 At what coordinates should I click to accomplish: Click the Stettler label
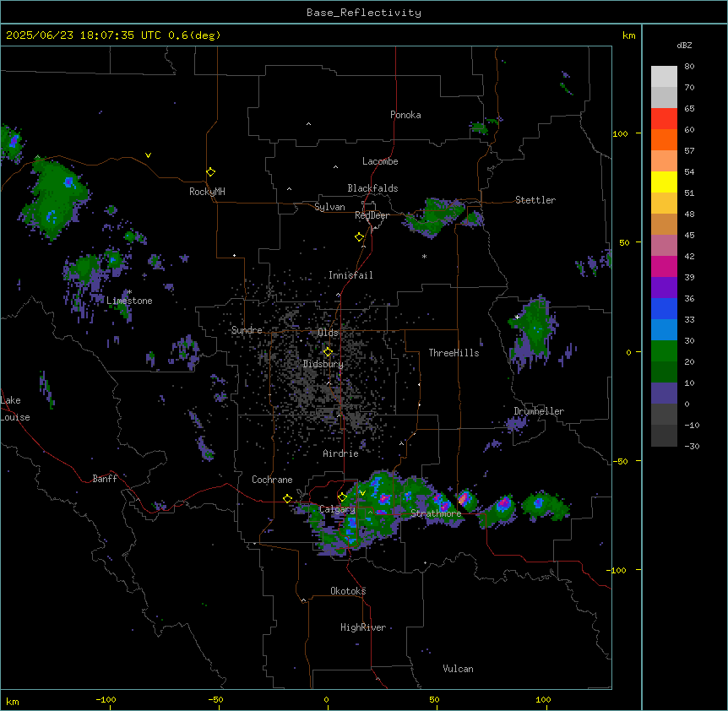[535, 200]
